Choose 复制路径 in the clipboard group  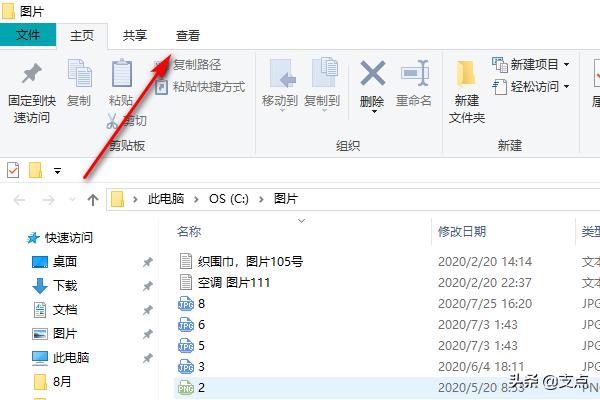197,64
